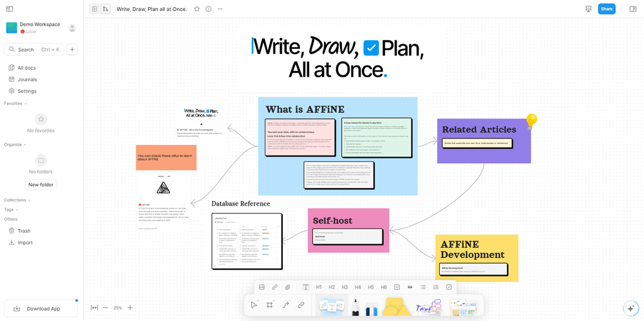Select the eraser tool
Viewport: 644px width, 321px height.
tap(371, 308)
